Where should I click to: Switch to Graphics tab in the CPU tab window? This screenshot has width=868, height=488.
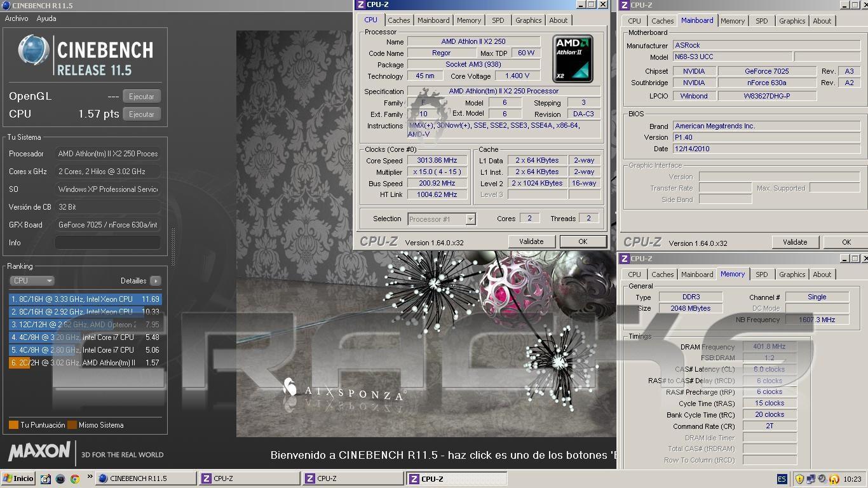528,20
